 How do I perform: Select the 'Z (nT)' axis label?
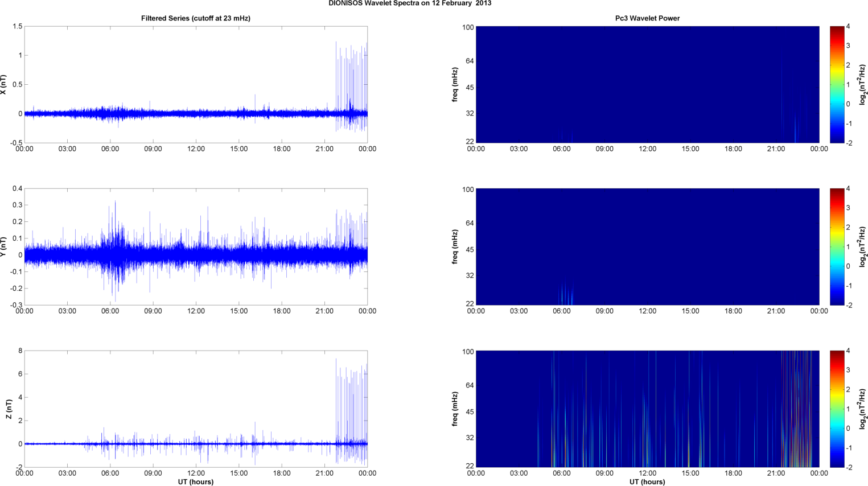coord(9,409)
